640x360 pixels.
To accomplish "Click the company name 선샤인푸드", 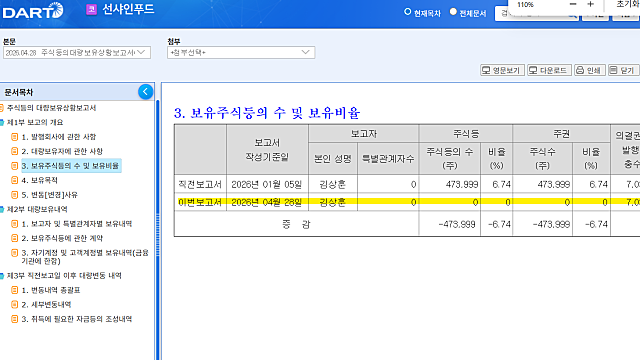I will click(x=128, y=9).
